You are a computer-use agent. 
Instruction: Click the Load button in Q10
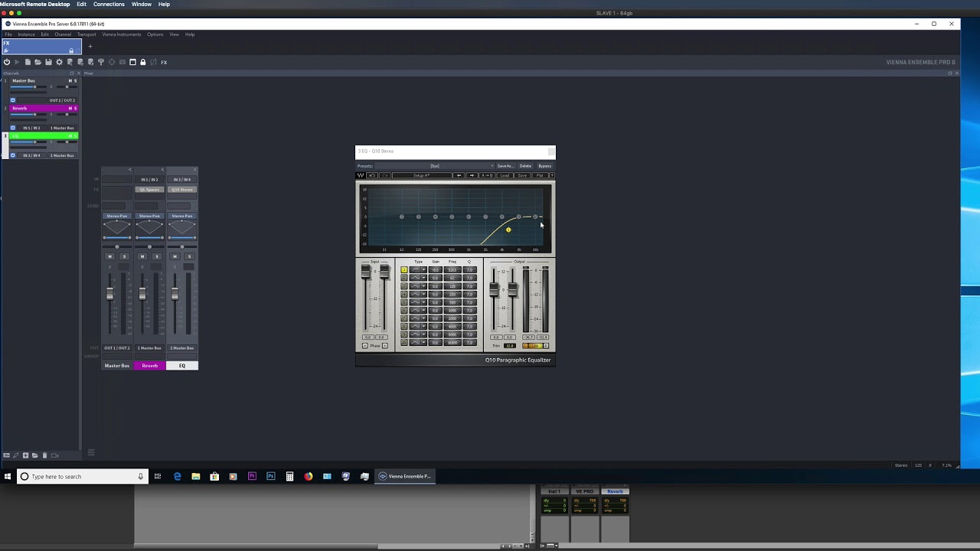(505, 175)
